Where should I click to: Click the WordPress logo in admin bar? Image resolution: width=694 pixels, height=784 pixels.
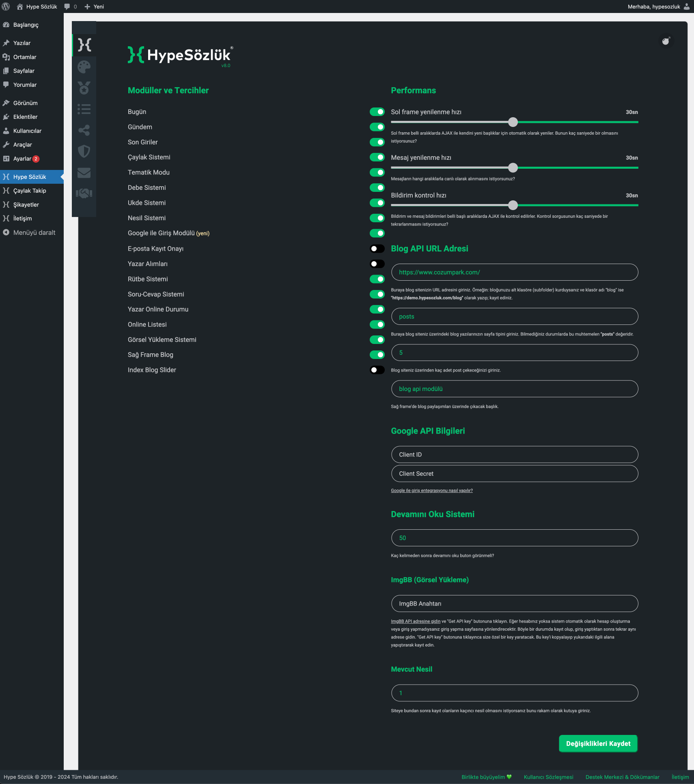(6, 6)
